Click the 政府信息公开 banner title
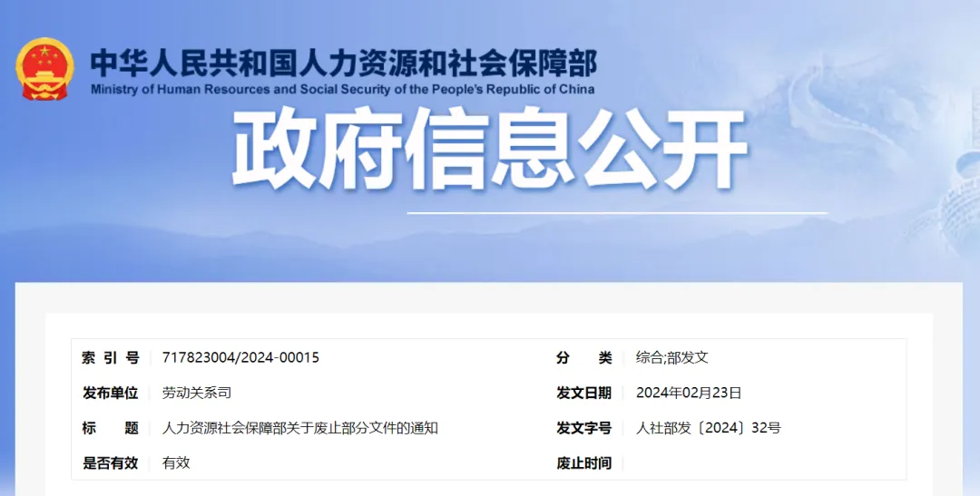 point(490,150)
